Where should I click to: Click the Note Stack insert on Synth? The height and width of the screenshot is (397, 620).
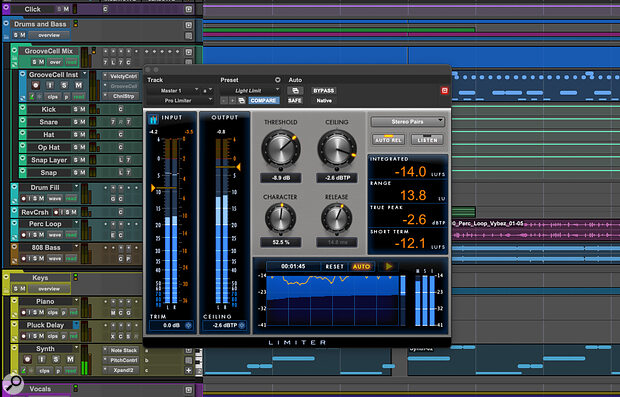(x=123, y=350)
